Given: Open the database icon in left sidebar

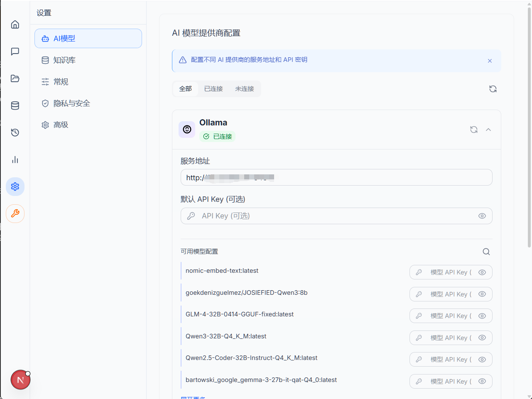Looking at the screenshot, I should (x=15, y=105).
